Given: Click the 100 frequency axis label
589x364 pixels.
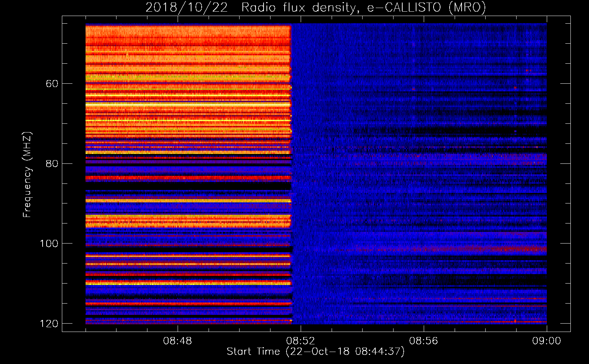Looking at the screenshot, I should click(x=49, y=244).
